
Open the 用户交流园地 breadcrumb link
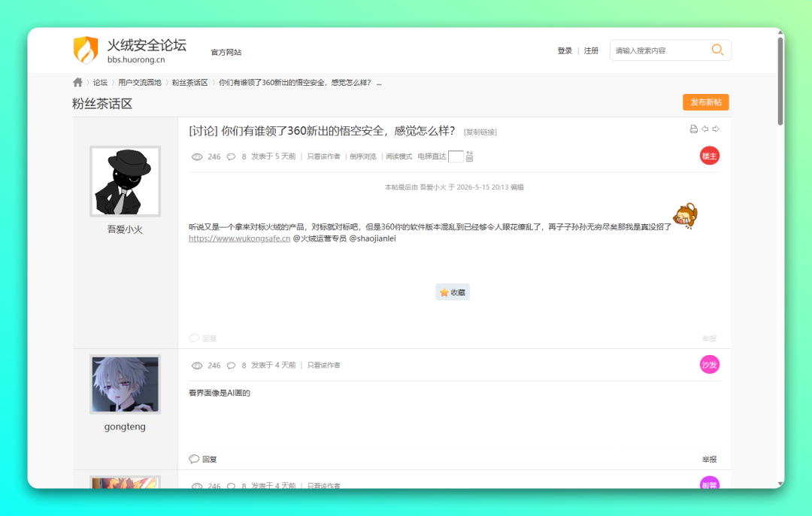click(140, 83)
